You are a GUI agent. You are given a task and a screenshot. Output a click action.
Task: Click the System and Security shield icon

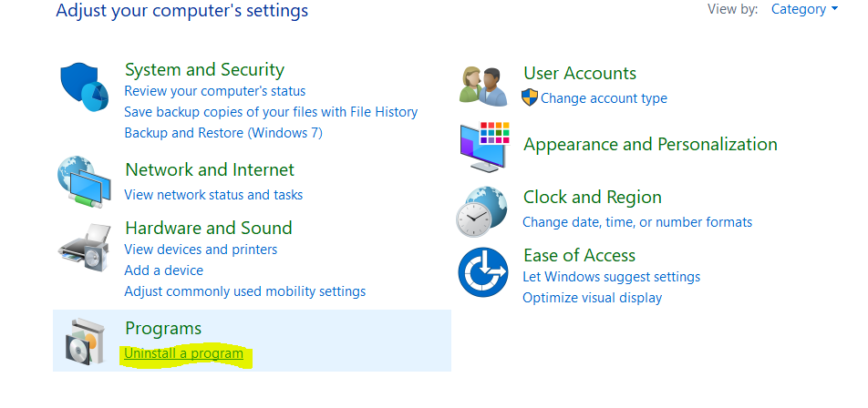point(84,87)
